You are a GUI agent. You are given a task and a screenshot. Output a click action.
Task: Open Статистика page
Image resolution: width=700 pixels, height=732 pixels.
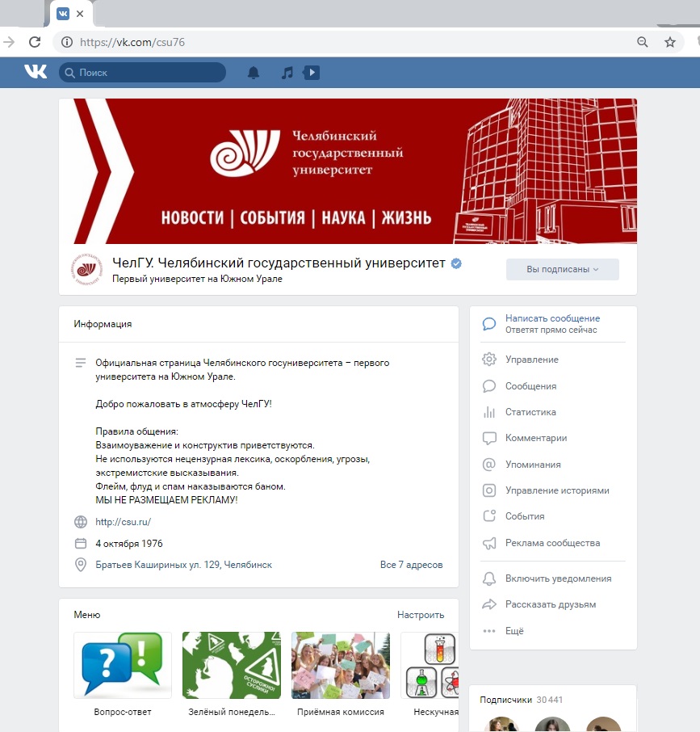pos(530,412)
